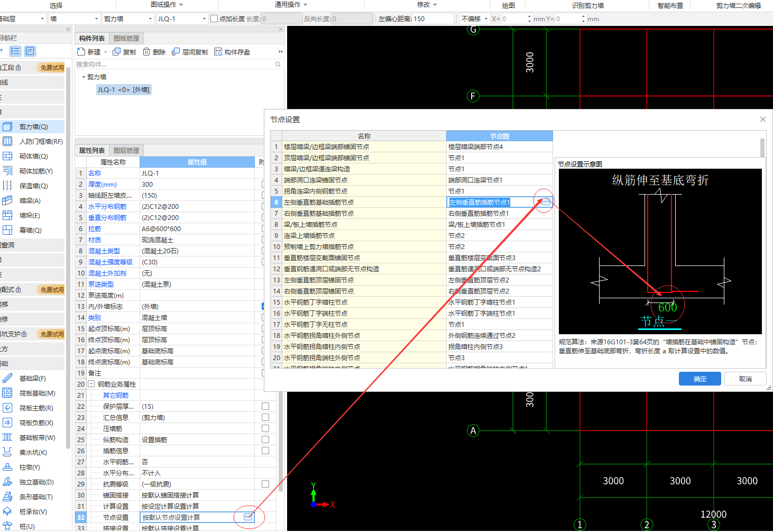Click the 复制 copy icon in component list
Image resolution: width=773 pixels, height=532 pixels.
[x=117, y=52]
